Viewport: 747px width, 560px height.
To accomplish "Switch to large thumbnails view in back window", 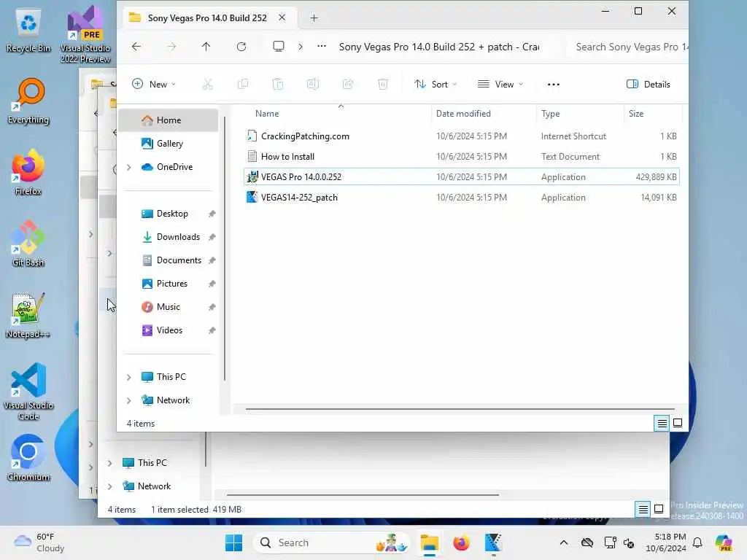I will [x=659, y=509].
